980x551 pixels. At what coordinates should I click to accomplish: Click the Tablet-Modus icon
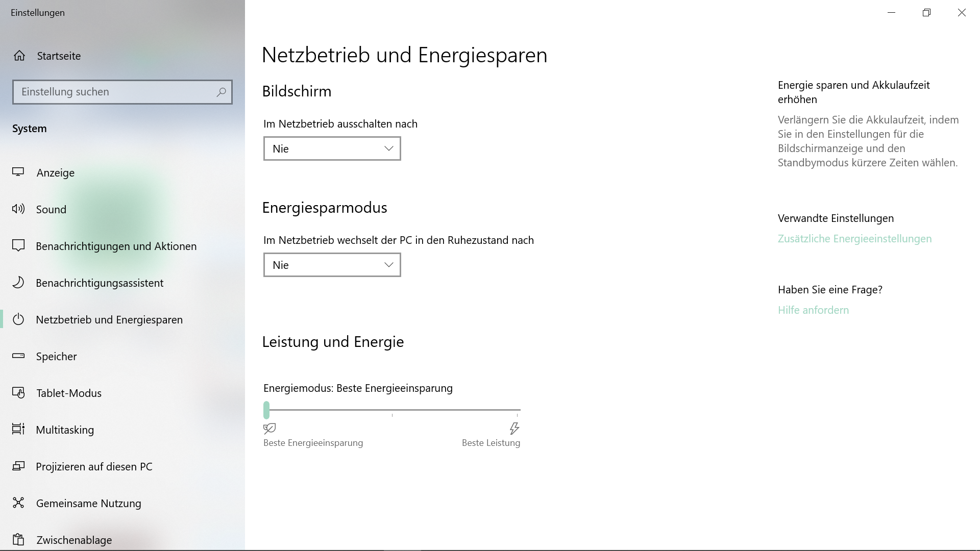18,393
